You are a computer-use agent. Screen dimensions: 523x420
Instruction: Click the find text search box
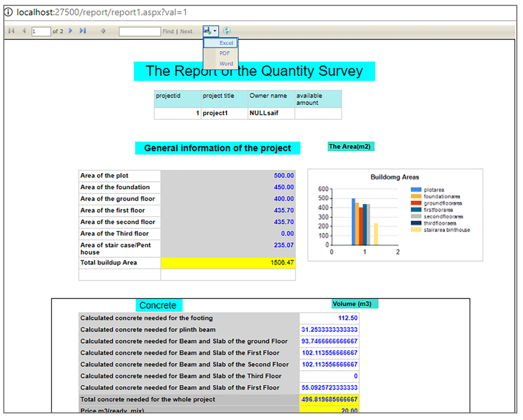[x=140, y=31]
